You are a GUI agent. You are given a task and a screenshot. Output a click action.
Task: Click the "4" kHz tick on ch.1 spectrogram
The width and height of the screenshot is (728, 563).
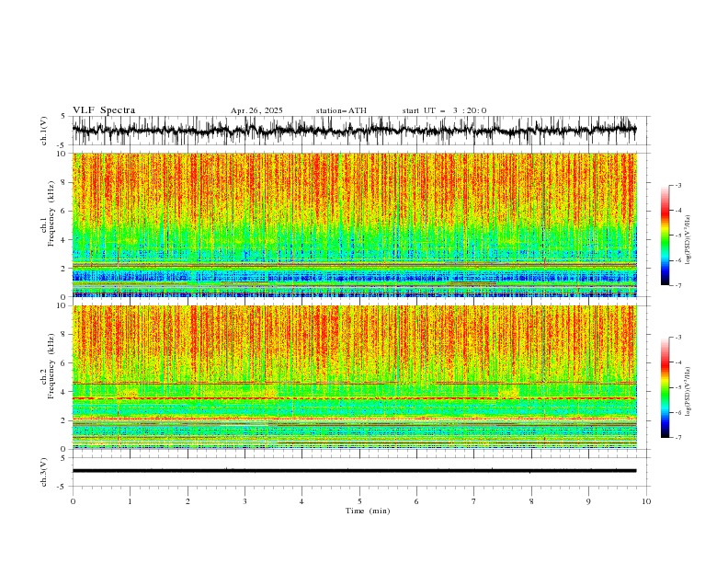pyautogui.click(x=64, y=240)
